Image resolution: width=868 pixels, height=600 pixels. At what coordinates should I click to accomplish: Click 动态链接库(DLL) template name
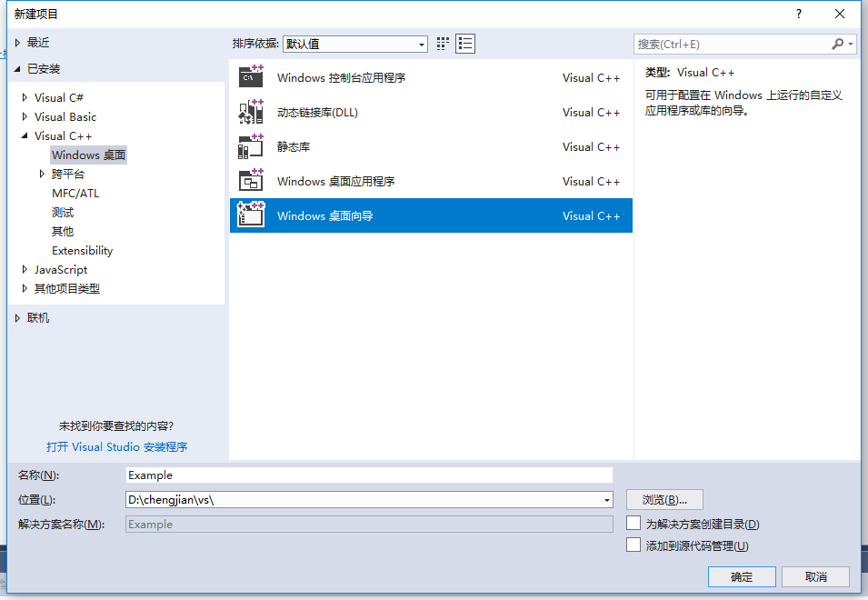pos(318,113)
